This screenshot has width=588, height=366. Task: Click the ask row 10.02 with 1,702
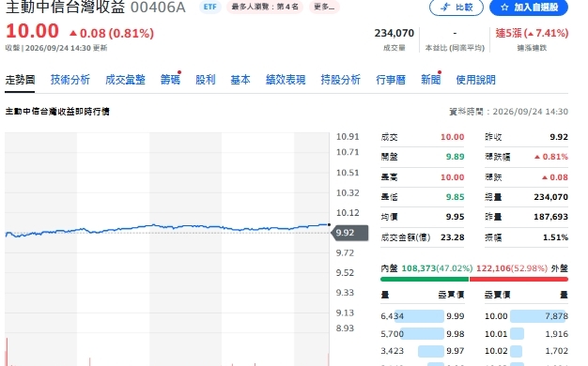click(x=527, y=351)
